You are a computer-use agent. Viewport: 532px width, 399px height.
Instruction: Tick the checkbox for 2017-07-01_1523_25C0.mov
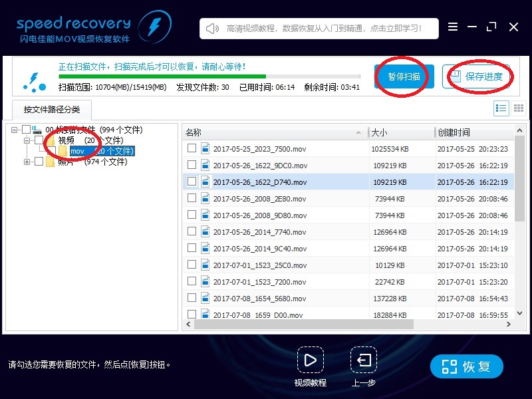[192, 265]
